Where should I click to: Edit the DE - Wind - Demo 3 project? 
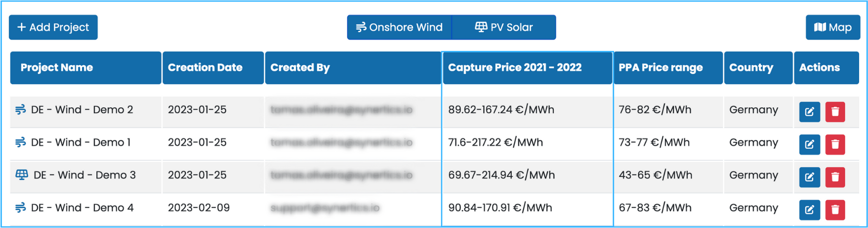tap(809, 177)
